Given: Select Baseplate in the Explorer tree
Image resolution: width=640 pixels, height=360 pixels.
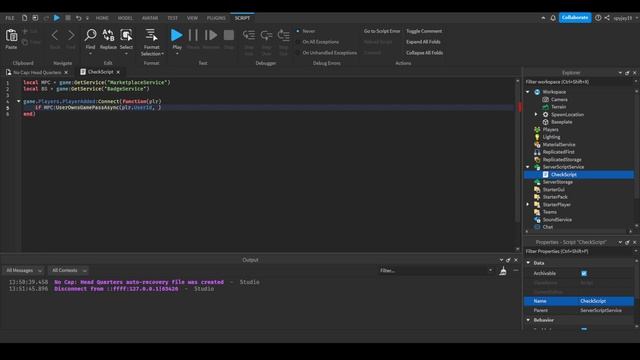Looking at the screenshot, I should pos(561,122).
